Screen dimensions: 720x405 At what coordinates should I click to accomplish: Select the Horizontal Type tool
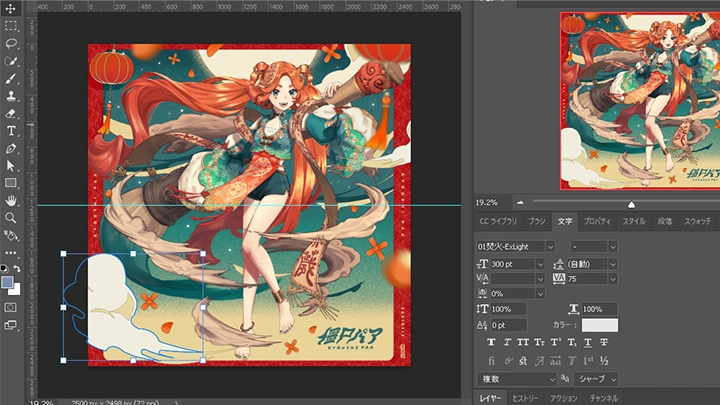pyautogui.click(x=11, y=131)
